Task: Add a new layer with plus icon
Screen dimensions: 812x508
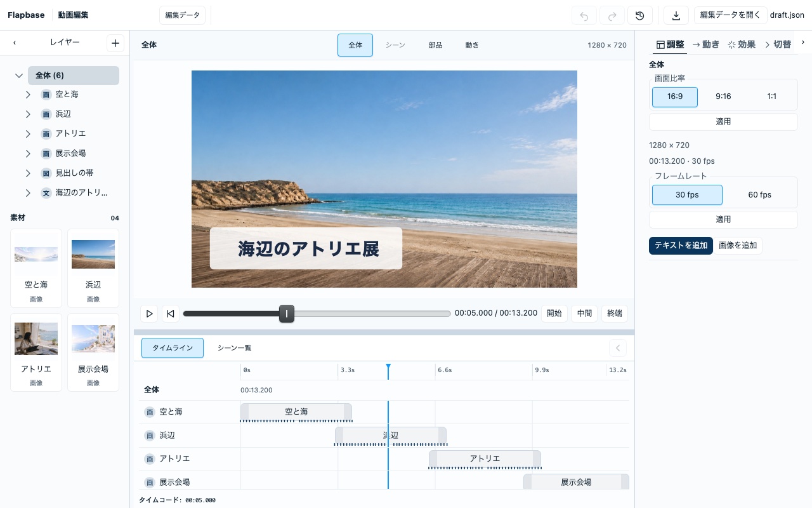Action: click(115, 43)
